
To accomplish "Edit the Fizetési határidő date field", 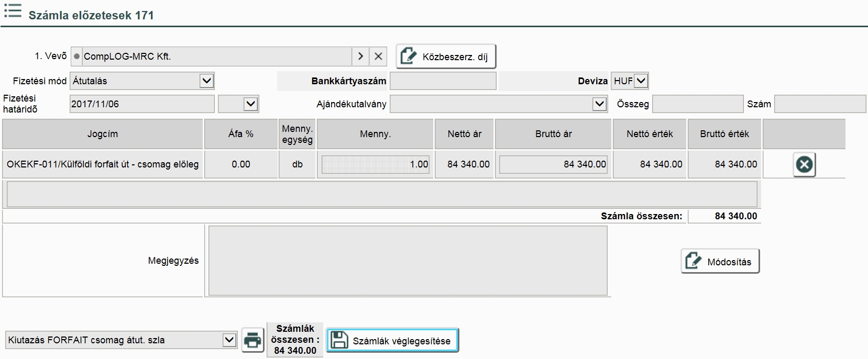I will click(141, 104).
